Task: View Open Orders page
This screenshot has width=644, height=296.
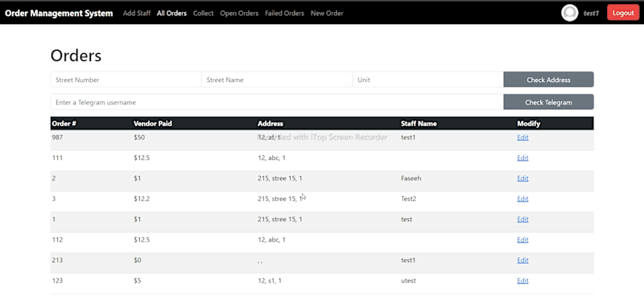Action: (x=239, y=13)
